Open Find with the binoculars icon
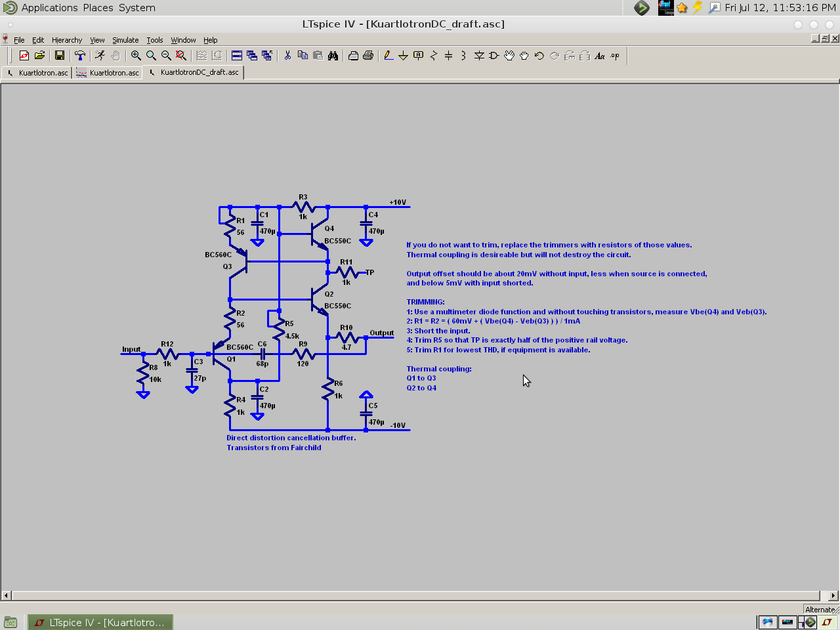The width and height of the screenshot is (840, 630). tap(333, 56)
